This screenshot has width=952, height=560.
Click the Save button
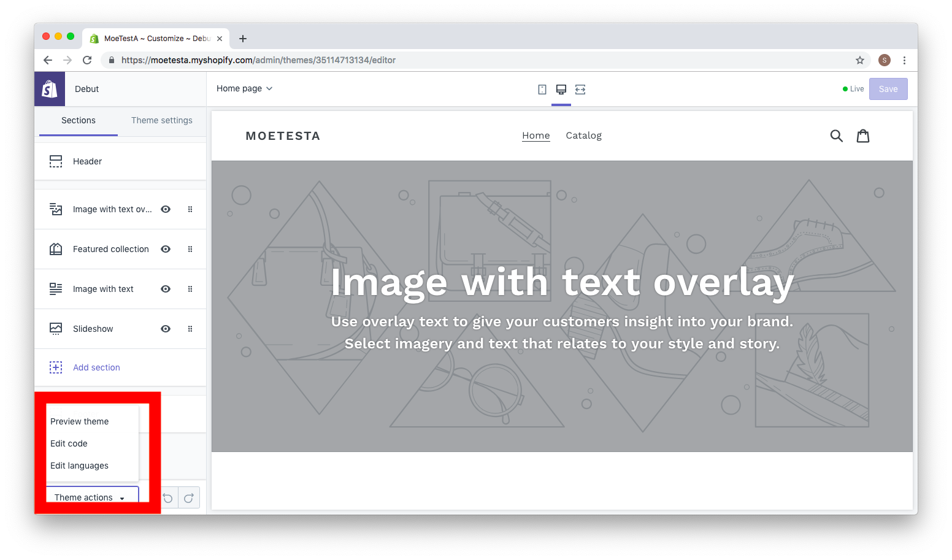[888, 89]
